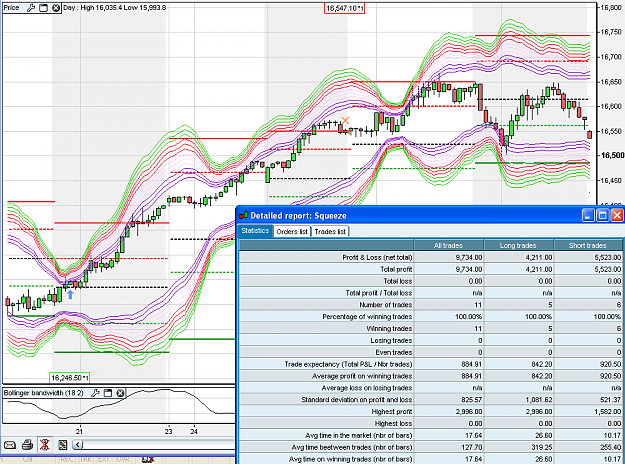This screenshot has width=625, height=464.
Task: Click the date label 21 on time axis
Action: (x=80, y=431)
